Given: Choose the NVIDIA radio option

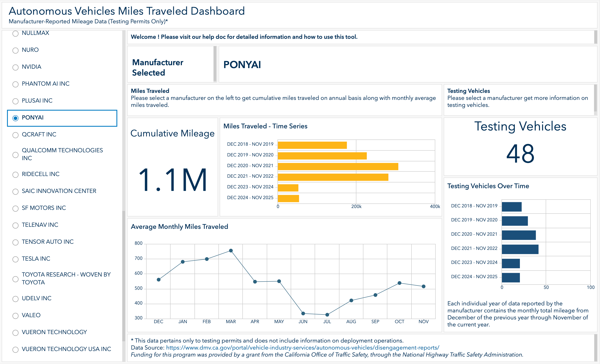Looking at the screenshot, I should (x=15, y=67).
